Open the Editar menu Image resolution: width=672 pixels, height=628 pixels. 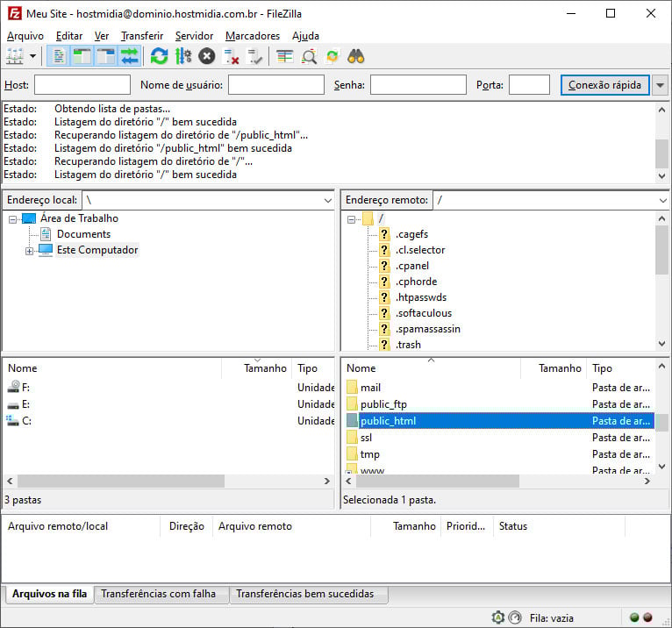pos(69,36)
